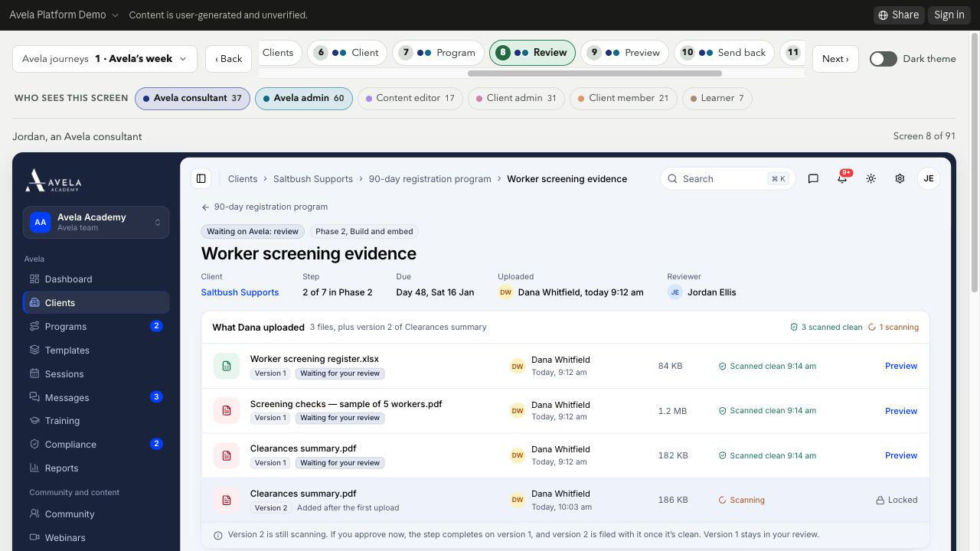Click the sun brightness icon in header

point(871,178)
